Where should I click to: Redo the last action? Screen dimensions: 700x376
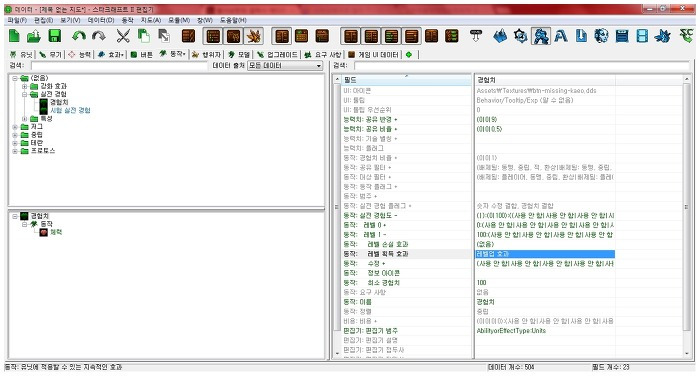99,36
